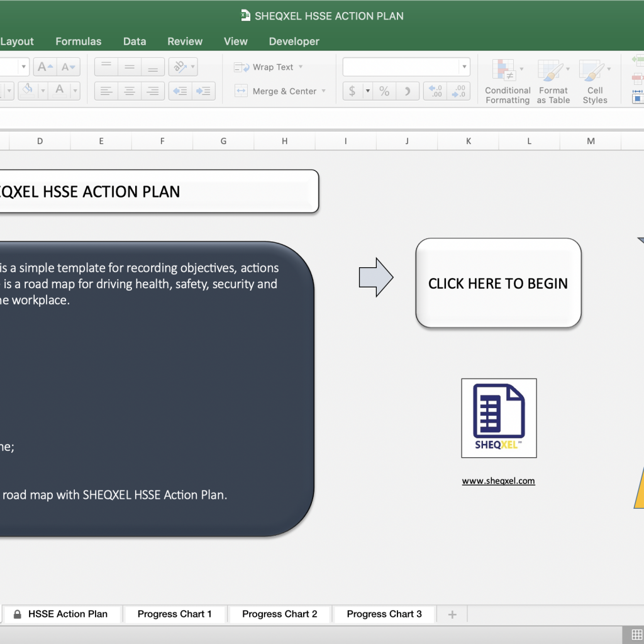The height and width of the screenshot is (644, 644).
Task: Apply the fill color bucket
Action: [x=28, y=91]
